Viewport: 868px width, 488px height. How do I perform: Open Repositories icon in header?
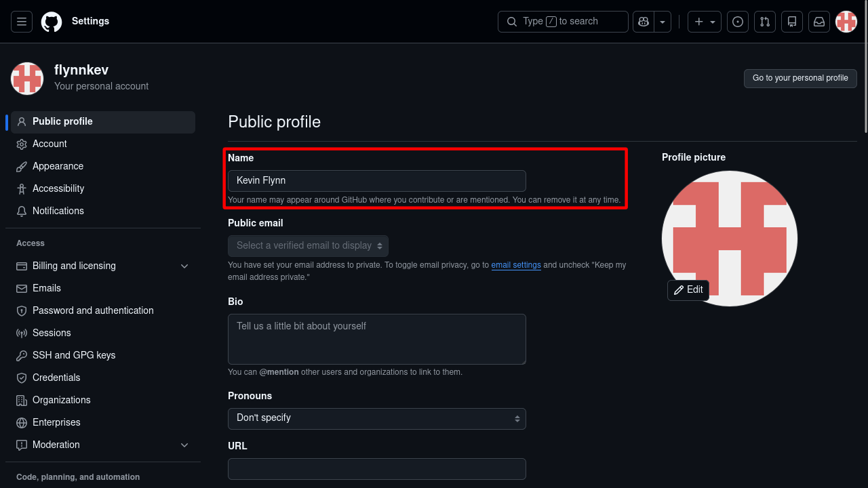click(x=792, y=22)
